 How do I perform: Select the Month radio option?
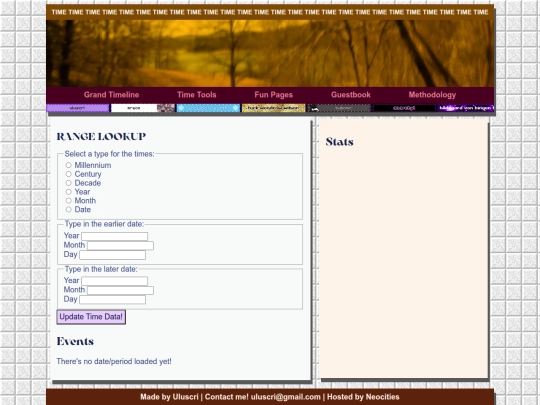click(69, 201)
